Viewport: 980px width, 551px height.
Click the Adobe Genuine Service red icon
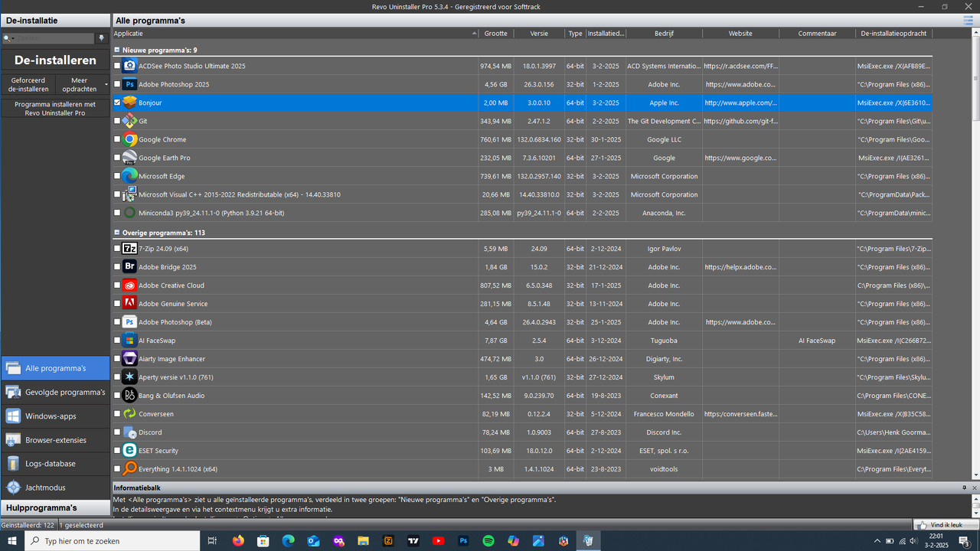[129, 304]
